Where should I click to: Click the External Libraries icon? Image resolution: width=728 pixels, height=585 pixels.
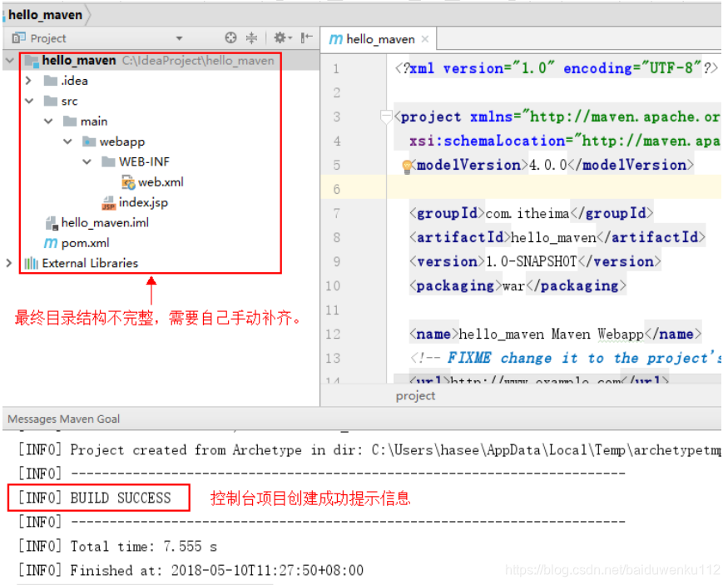[x=31, y=263]
